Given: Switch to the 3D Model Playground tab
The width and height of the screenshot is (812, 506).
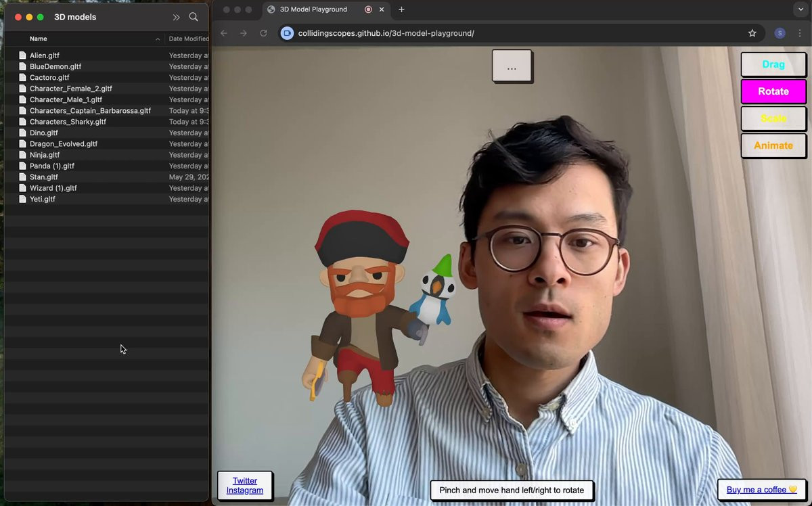Looking at the screenshot, I should click(x=326, y=9).
